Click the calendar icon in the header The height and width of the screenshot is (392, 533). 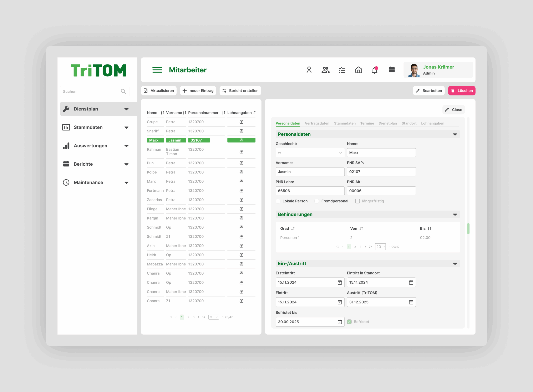coord(392,70)
